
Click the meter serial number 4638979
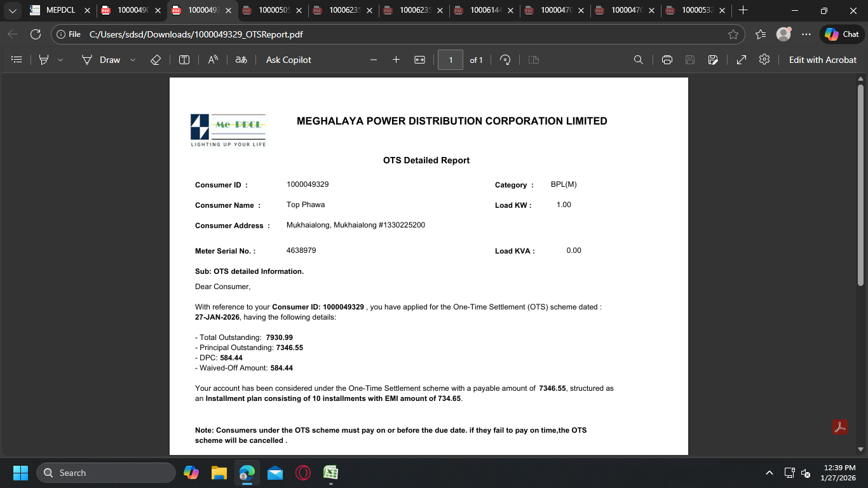coord(301,250)
